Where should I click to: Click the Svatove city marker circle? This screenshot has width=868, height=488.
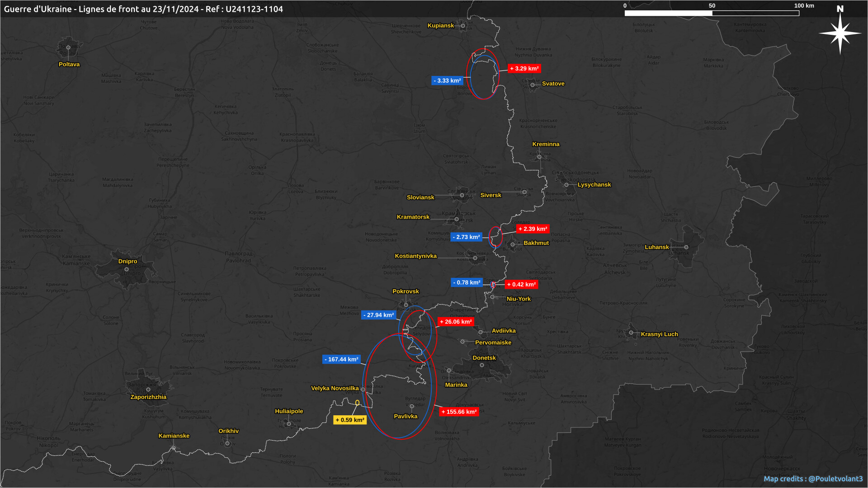coord(533,85)
